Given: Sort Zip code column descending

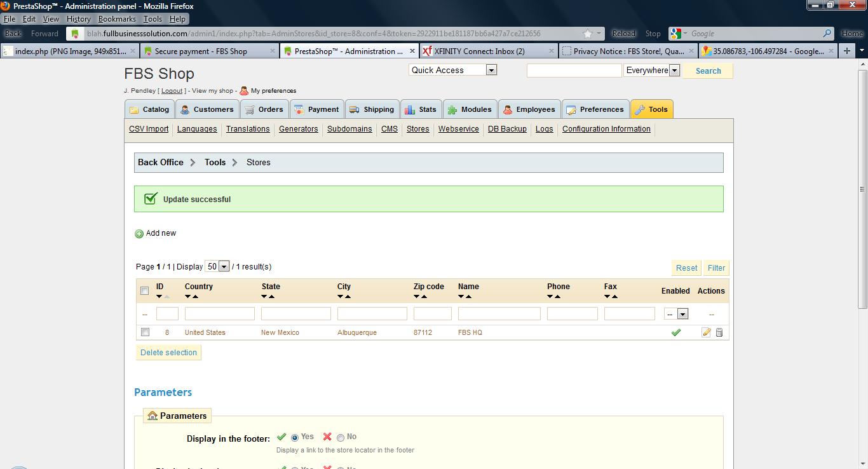Looking at the screenshot, I should (x=416, y=297).
